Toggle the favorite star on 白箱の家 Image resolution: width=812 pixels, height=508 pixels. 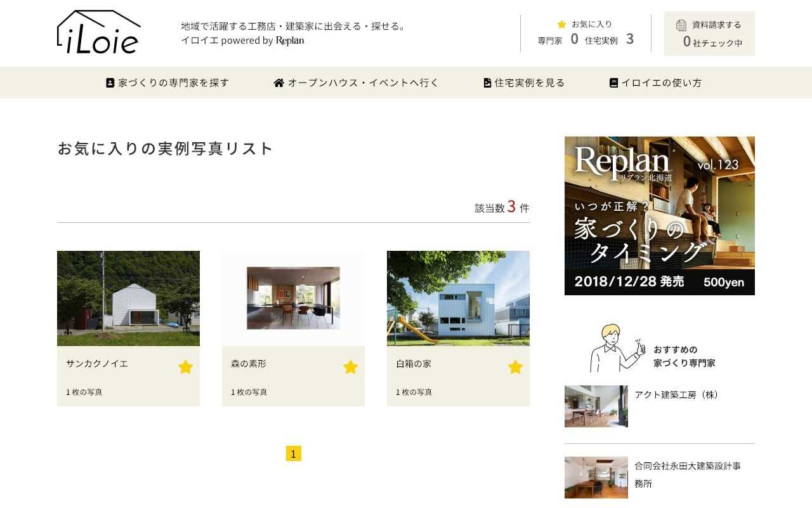515,367
